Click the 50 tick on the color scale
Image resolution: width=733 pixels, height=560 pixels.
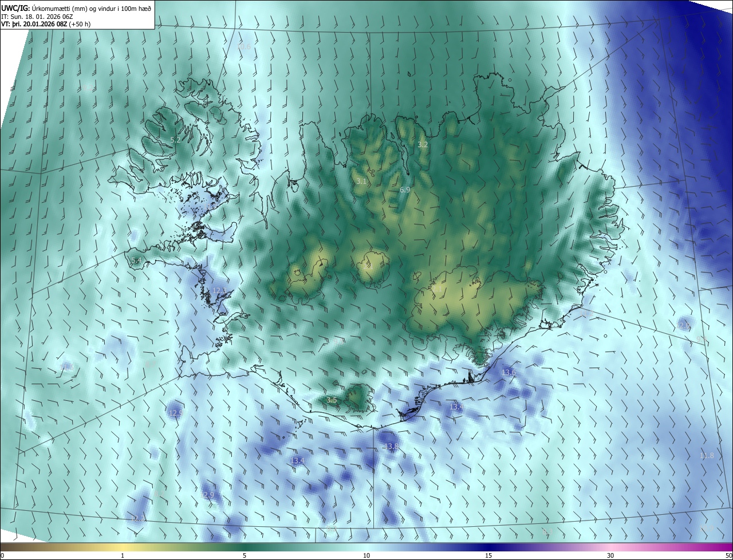[x=728, y=555]
